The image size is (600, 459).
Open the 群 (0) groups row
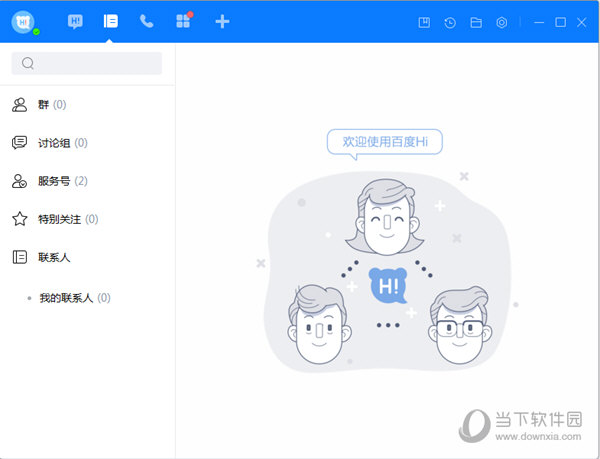(x=87, y=104)
